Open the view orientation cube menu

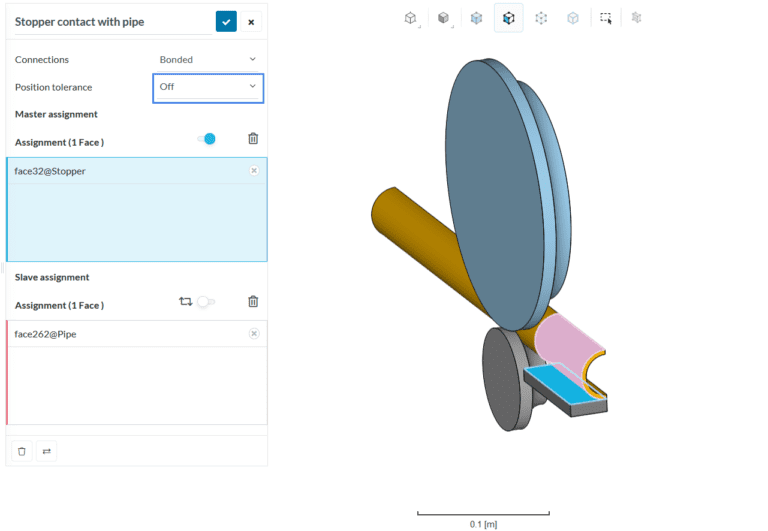click(x=411, y=18)
